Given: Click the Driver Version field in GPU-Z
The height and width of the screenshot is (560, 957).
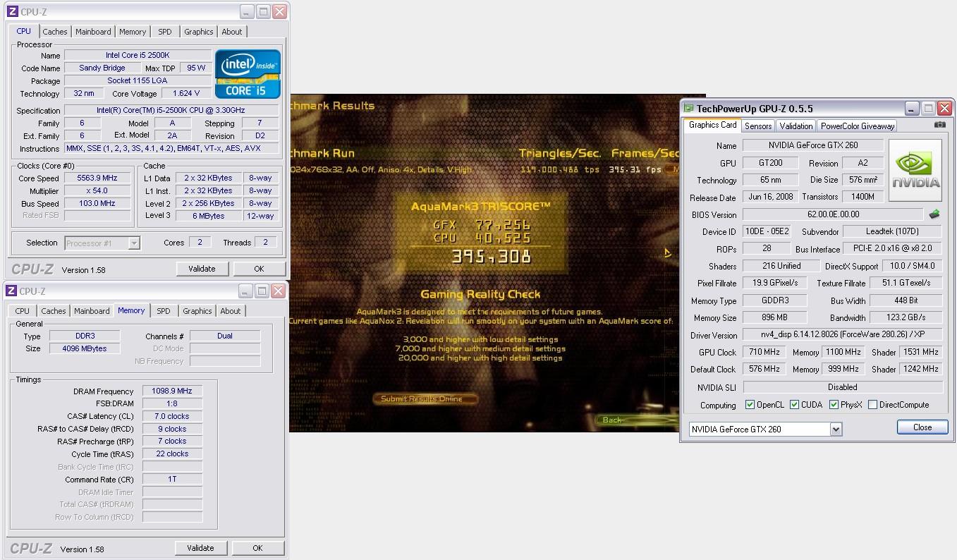Looking at the screenshot, I should click(843, 335).
